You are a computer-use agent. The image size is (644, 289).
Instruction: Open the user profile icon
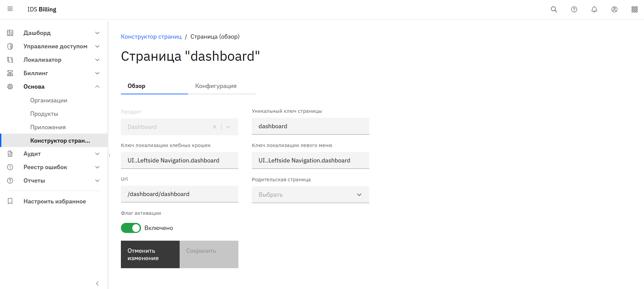click(614, 9)
